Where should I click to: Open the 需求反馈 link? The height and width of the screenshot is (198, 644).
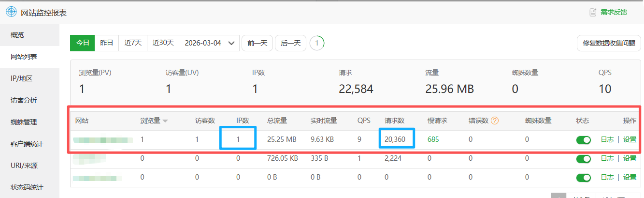click(x=614, y=13)
